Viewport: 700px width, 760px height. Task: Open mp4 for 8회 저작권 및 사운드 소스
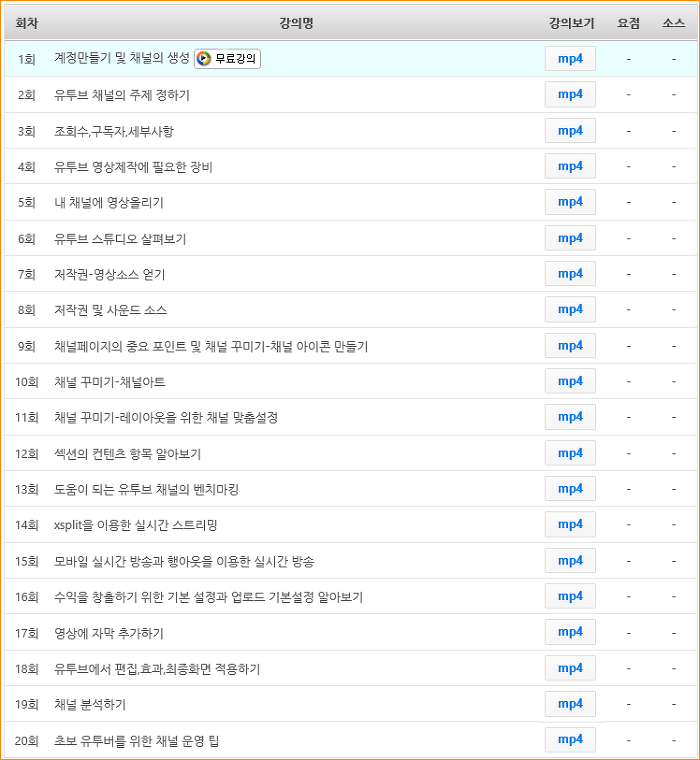click(x=570, y=310)
